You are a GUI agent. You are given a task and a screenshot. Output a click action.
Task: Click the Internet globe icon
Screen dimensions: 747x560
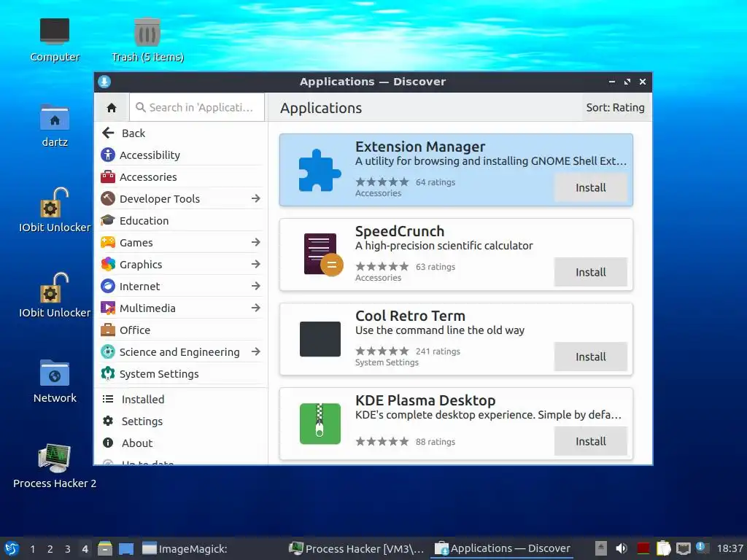108,286
